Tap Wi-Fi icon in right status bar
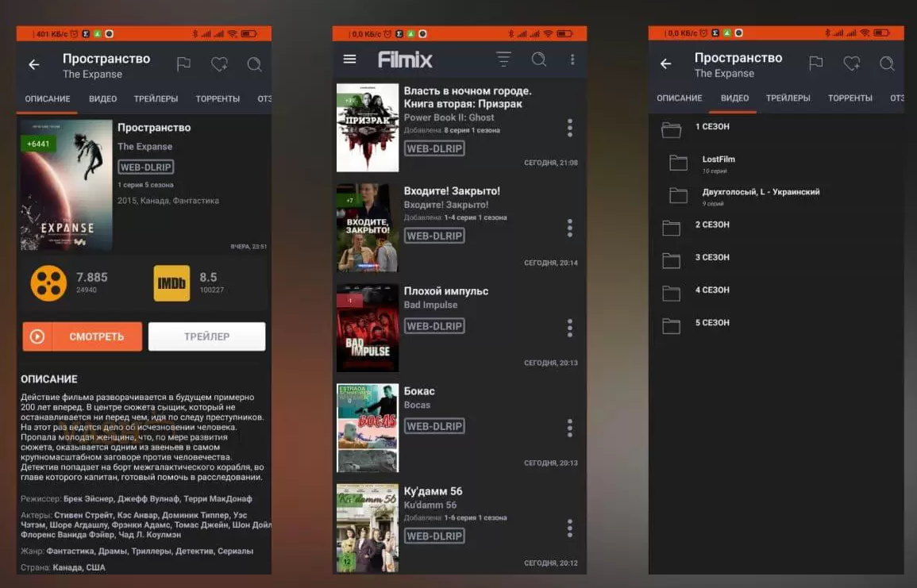The height and width of the screenshot is (588, 917). click(865, 33)
